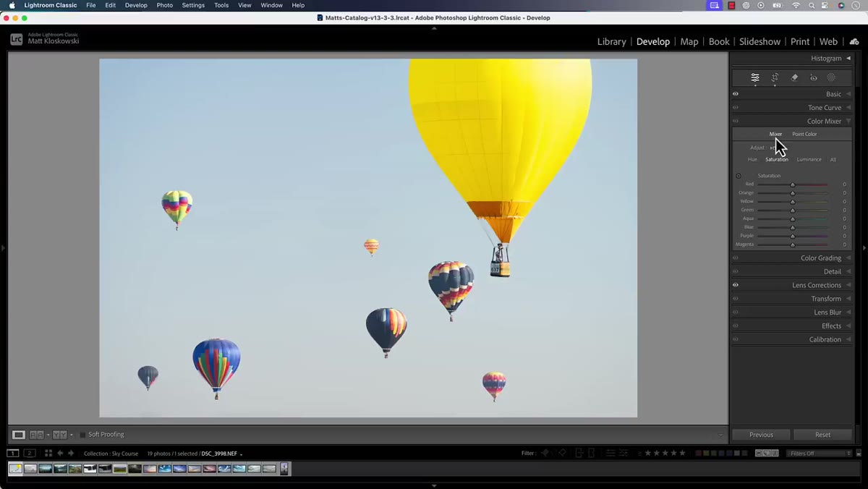Open DSC_3998.NEF filename dropdown arrow
Viewport: 868px width, 489px height.
click(241, 454)
